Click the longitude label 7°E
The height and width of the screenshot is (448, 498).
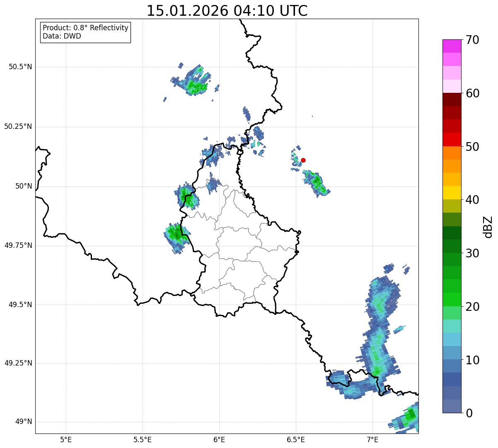[x=372, y=439]
